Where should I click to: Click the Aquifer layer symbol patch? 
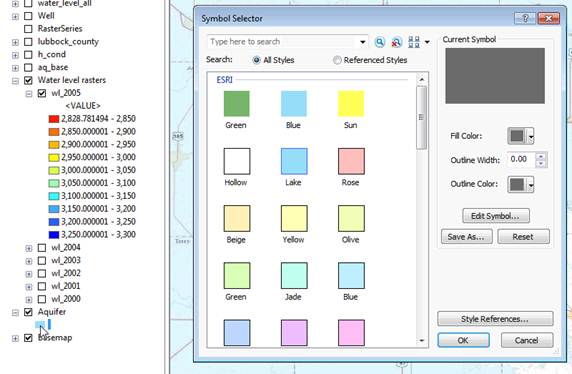(x=40, y=325)
